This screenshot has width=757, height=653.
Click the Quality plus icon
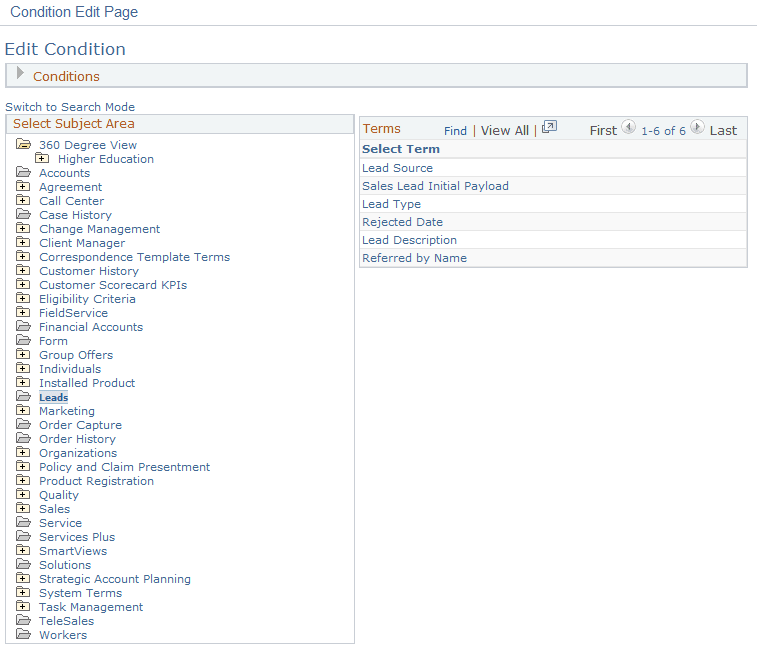[x=23, y=494]
